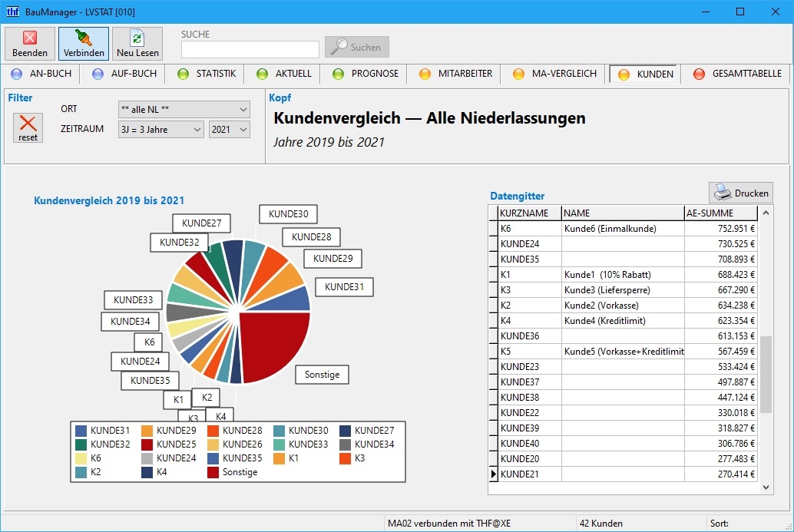
Task: Click the K1 pie chart label
Action: pos(177,400)
